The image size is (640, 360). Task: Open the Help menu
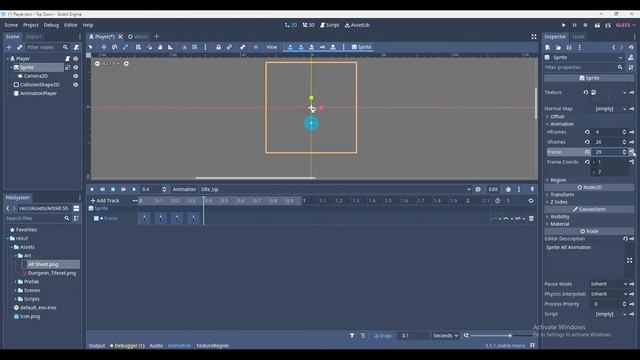click(x=88, y=25)
